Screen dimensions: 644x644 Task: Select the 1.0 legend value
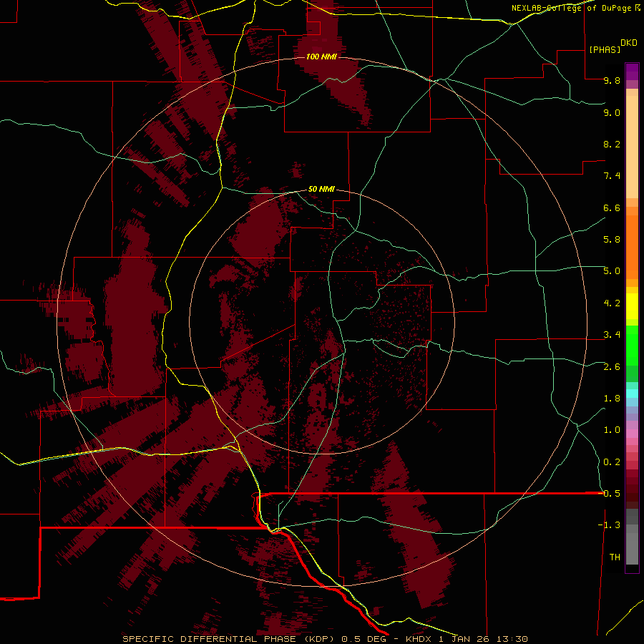click(x=612, y=430)
